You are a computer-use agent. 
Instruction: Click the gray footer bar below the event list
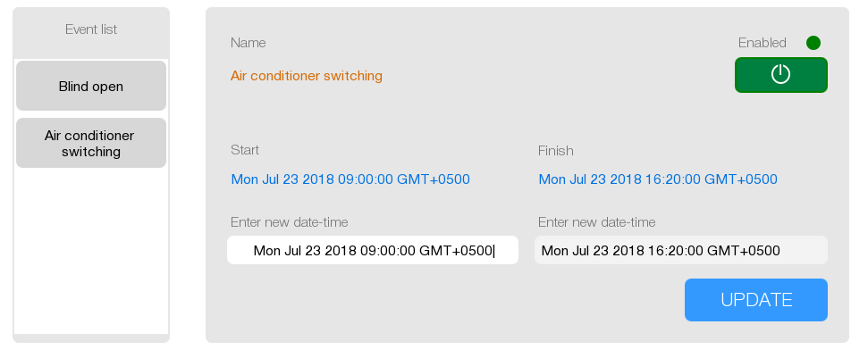pyautogui.click(x=91, y=338)
